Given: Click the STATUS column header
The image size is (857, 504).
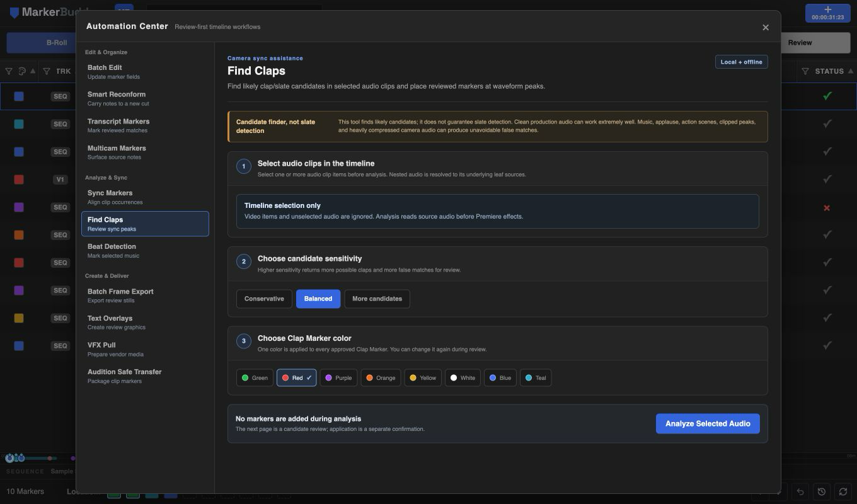Looking at the screenshot, I should 829,71.
